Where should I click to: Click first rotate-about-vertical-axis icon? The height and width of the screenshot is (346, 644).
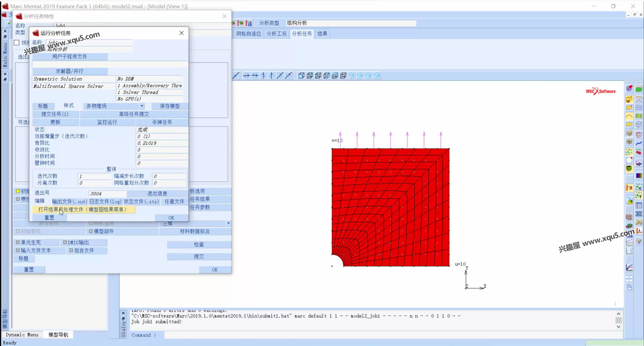tap(264, 76)
